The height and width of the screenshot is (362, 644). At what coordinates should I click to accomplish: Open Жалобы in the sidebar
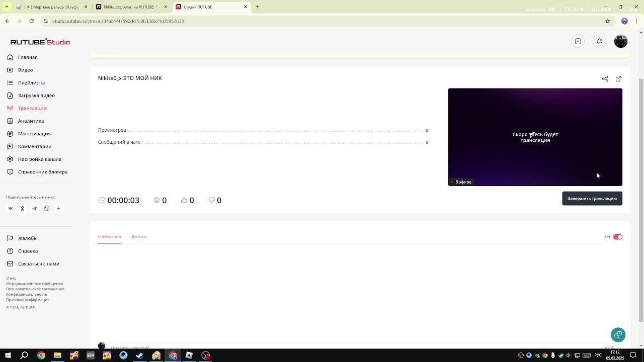click(22, 238)
